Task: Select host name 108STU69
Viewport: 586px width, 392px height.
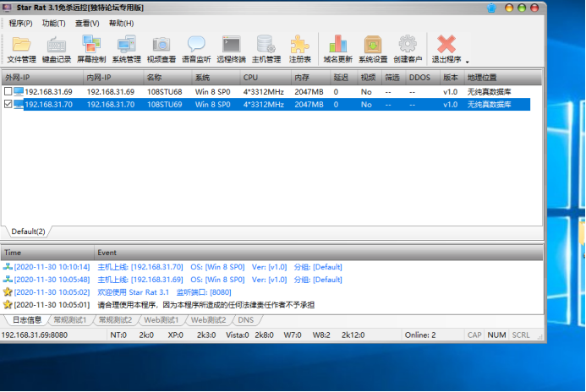Action: pyautogui.click(x=164, y=105)
